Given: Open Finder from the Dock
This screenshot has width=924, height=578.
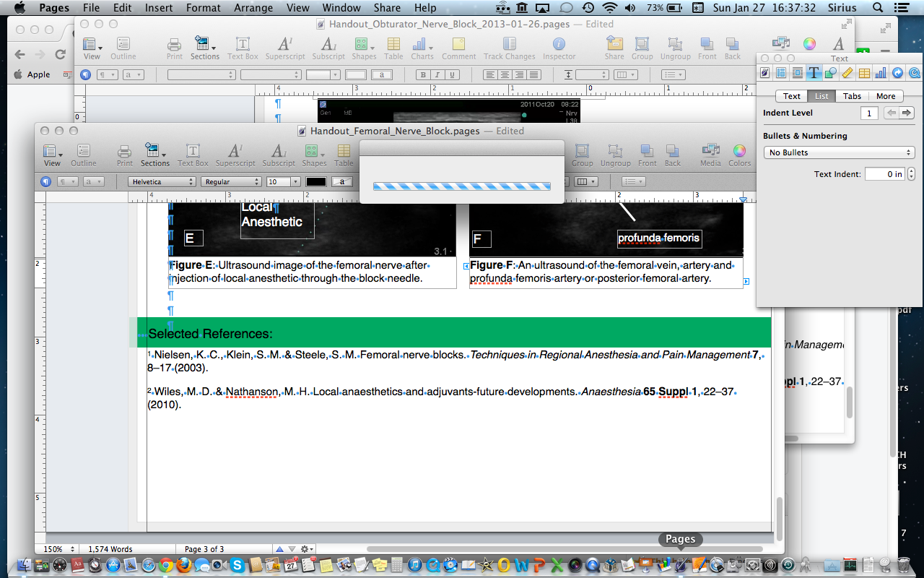Looking at the screenshot, I should coord(25,565).
